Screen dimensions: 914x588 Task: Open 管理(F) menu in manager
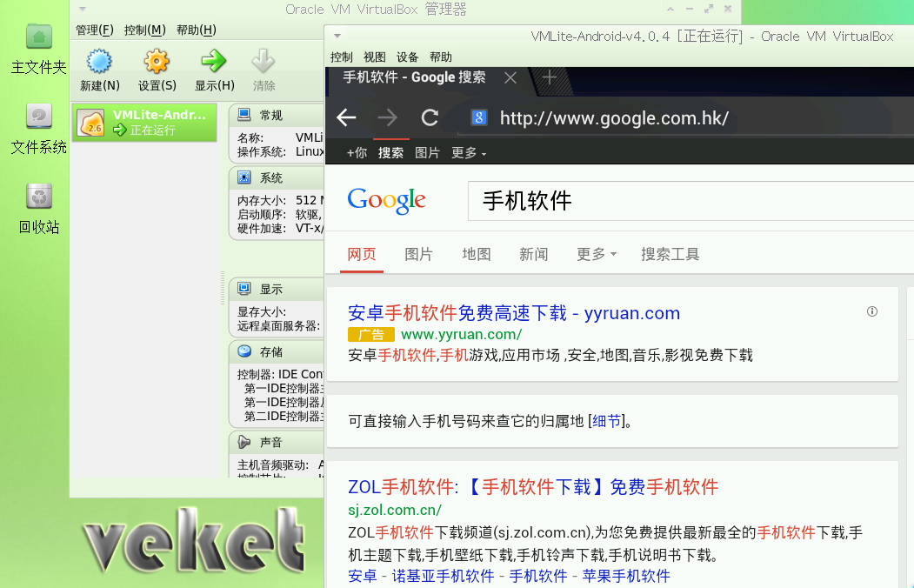(95, 30)
